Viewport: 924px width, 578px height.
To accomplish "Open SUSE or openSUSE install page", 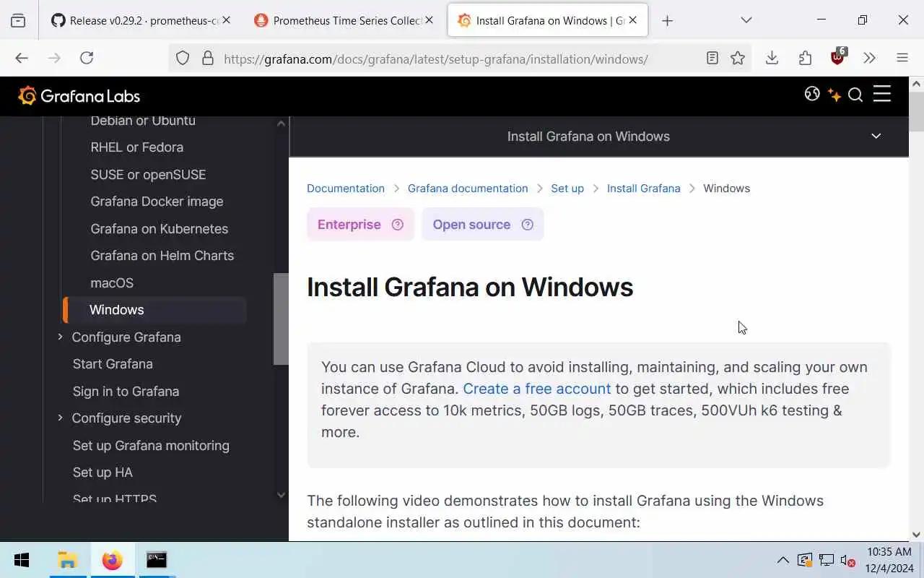I will pos(148,175).
